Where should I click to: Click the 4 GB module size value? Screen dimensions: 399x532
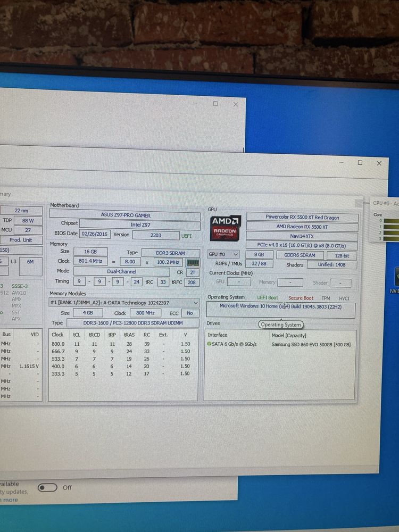[88, 312]
